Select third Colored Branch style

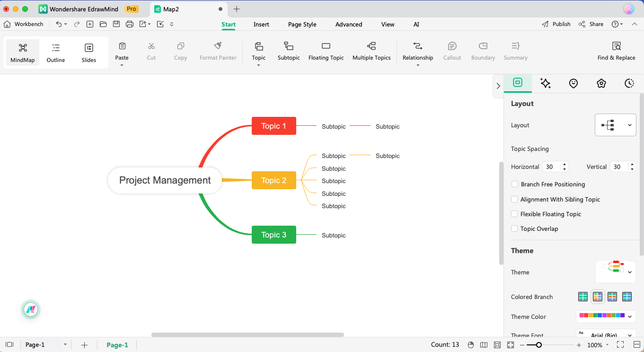point(612,297)
